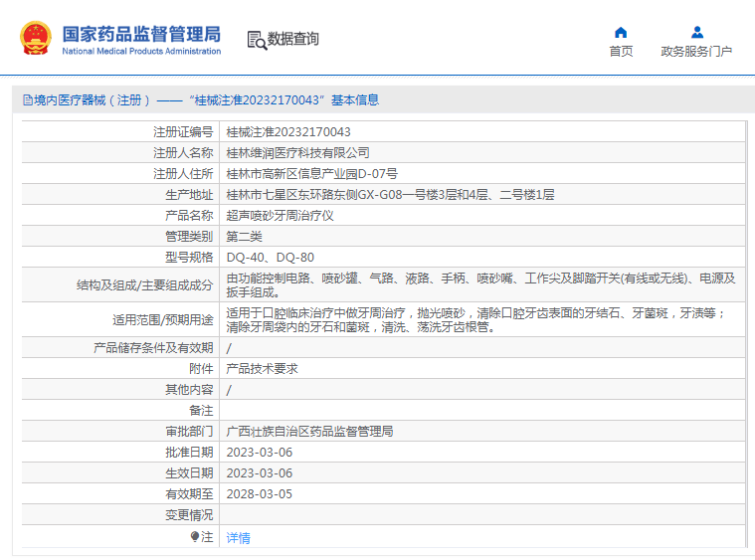Click the 审批部门 label

tap(189, 432)
